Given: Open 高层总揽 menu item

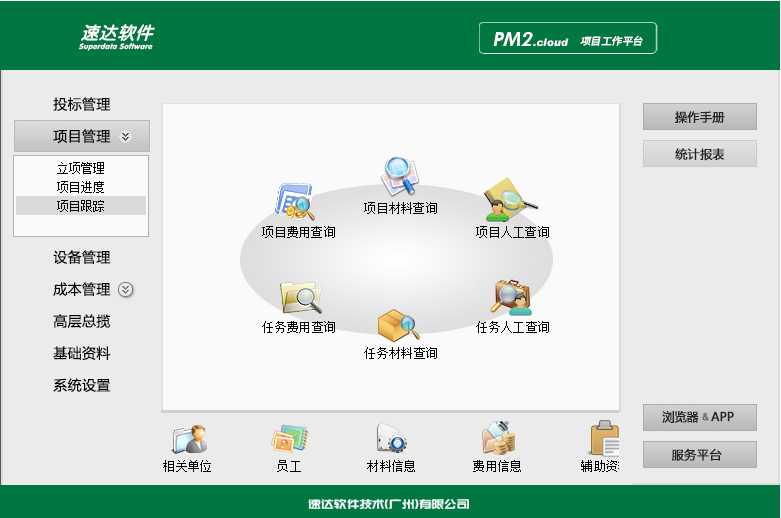Looking at the screenshot, I should (82, 321).
